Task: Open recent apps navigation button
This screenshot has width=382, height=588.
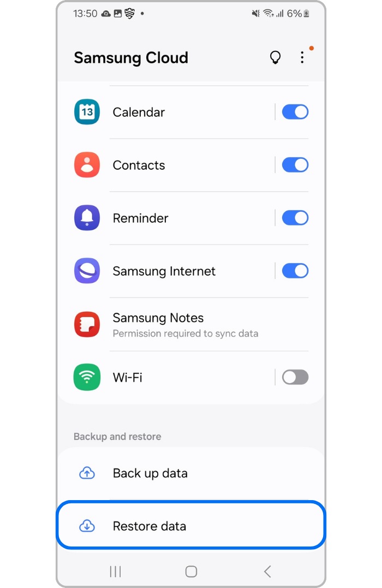Action: click(x=116, y=572)
